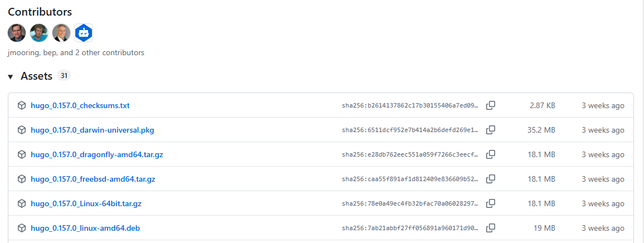Download hugo_0.157.0_checksums.txt
The height and width of the screenshot is (243, 644).
point(80,105)
